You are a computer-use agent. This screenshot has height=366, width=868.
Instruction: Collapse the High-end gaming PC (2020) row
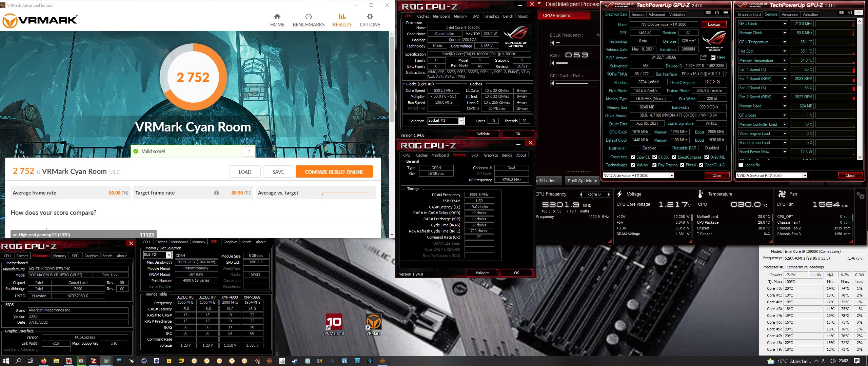(x=15, y=235)
